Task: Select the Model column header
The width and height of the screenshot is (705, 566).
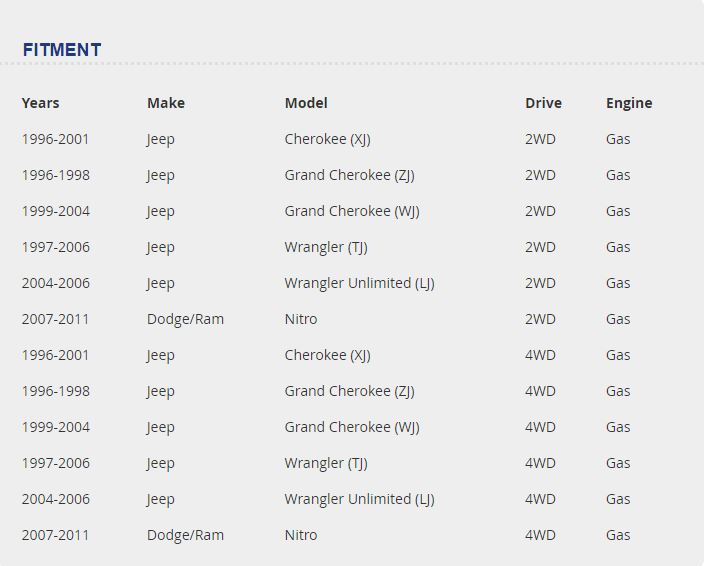Action: 306,103
